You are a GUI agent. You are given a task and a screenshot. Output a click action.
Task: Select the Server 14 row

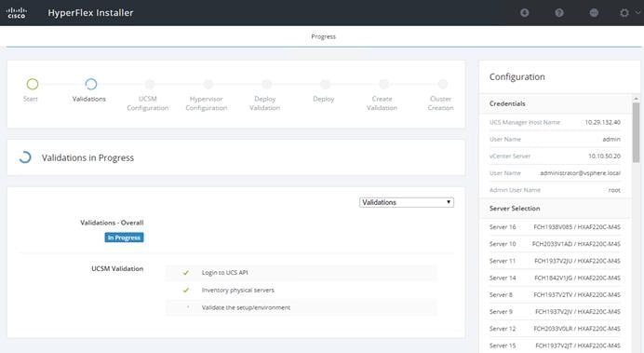(x=555, y=278)
